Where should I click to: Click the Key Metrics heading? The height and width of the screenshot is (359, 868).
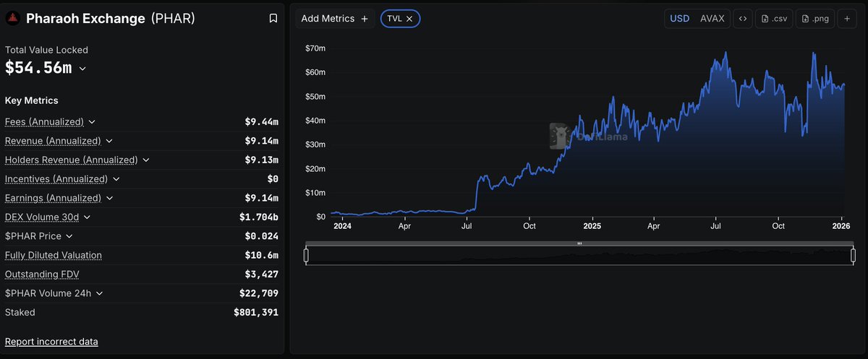point(32,100)
